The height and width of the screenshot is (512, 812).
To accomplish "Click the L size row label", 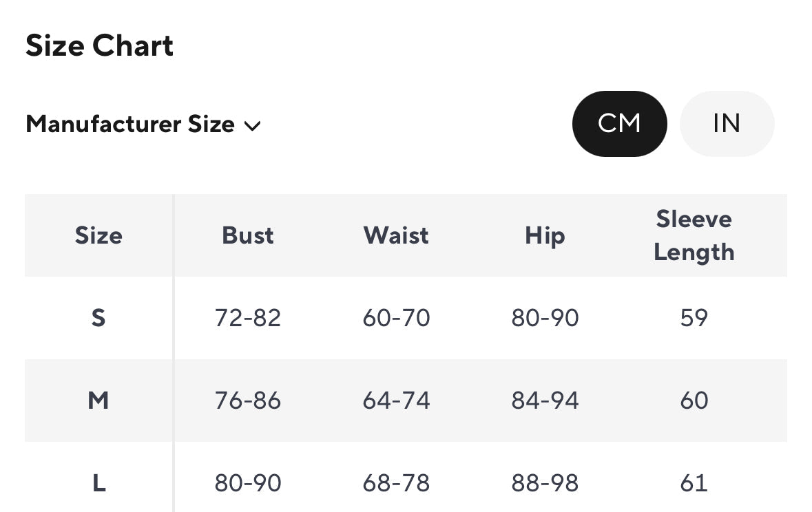I will (x=99, y=483).
